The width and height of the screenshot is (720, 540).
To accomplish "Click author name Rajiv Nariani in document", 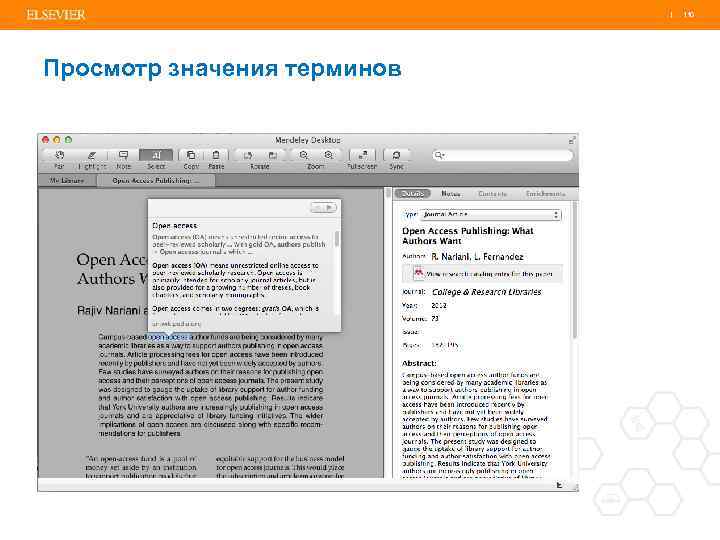I will [x=108, y=310].
